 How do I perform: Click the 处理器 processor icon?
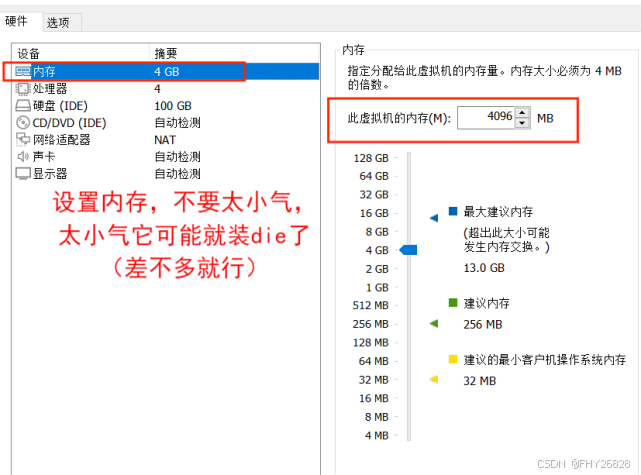[x=23, y=89]
